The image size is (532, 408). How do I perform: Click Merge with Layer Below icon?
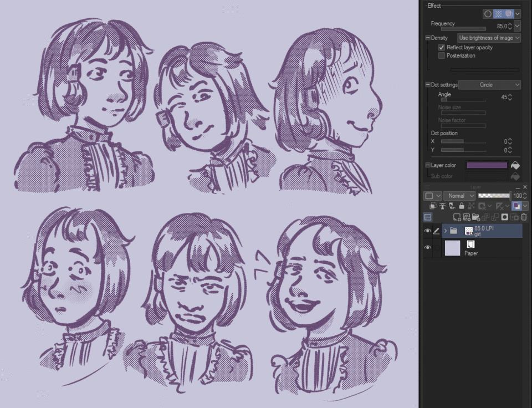(x=495, y=217)
